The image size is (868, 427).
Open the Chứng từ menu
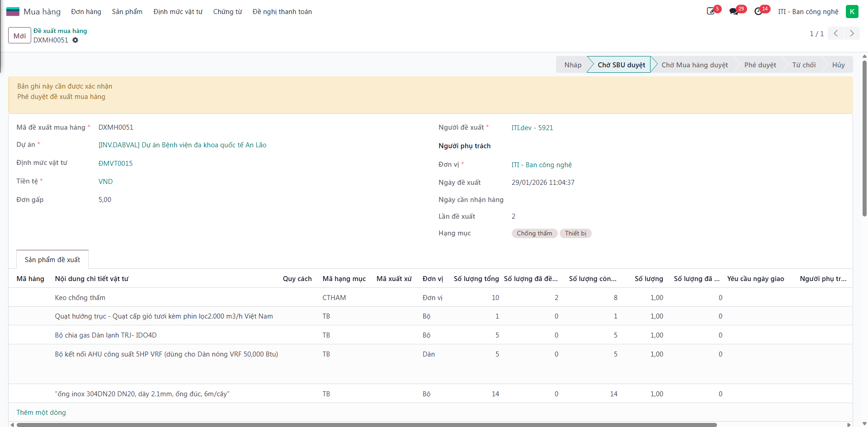coord(227,12)
